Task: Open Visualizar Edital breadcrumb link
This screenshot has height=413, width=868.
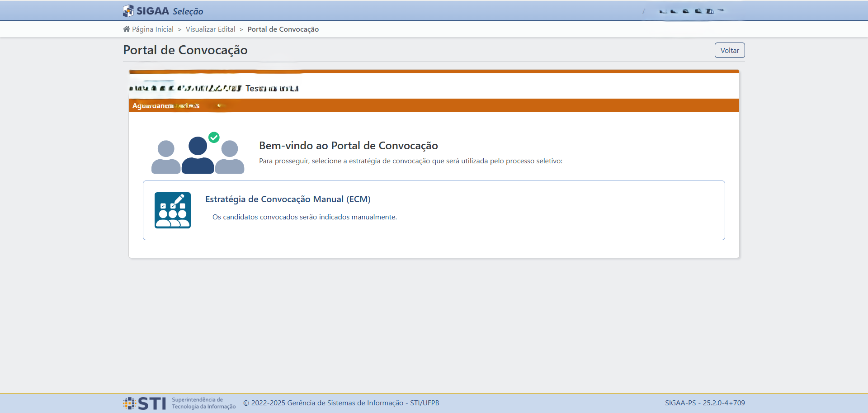Action: coord(210,29)
